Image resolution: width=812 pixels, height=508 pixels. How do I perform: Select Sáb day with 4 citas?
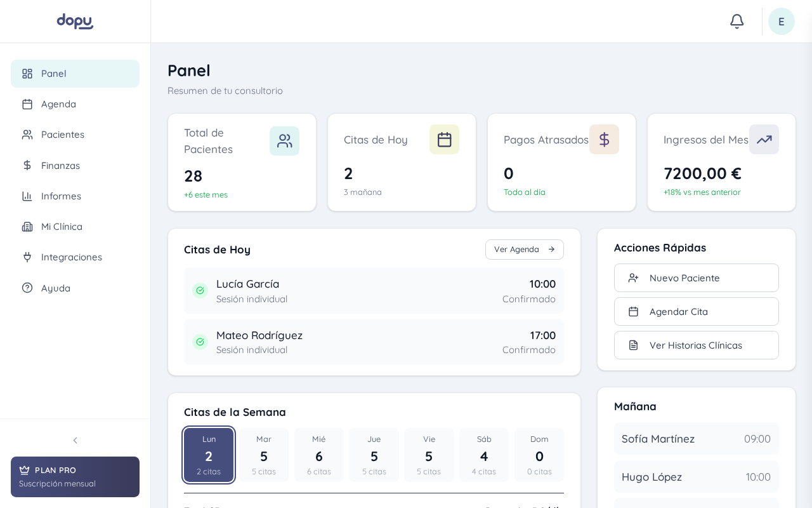pyautogui.click(x=484, y=455)
